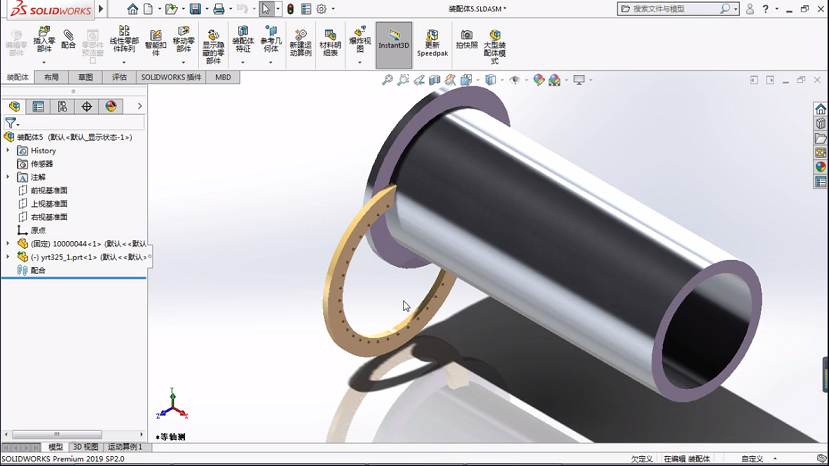Click the Appearances color ball in task pane
Image resolution: width=829 pixels, height=466 pixels.
pyautogui.click(x=820, y=167)
